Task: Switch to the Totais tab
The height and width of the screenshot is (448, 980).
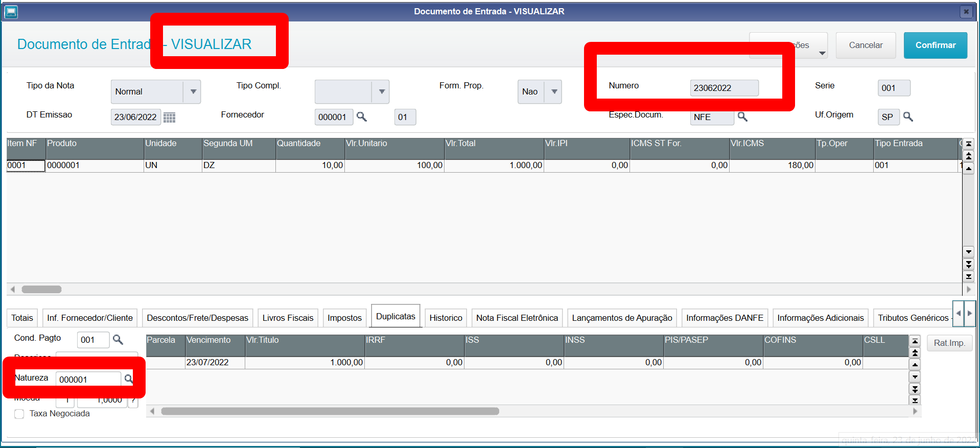Action: click(x=22, y=318)
